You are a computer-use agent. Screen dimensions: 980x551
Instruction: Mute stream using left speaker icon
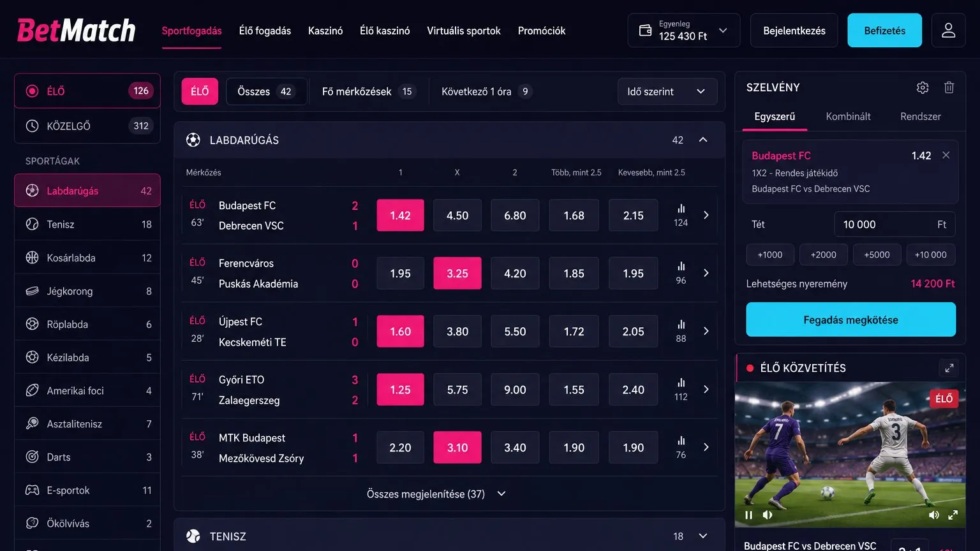pyautogui.click(x=768, y=515)
